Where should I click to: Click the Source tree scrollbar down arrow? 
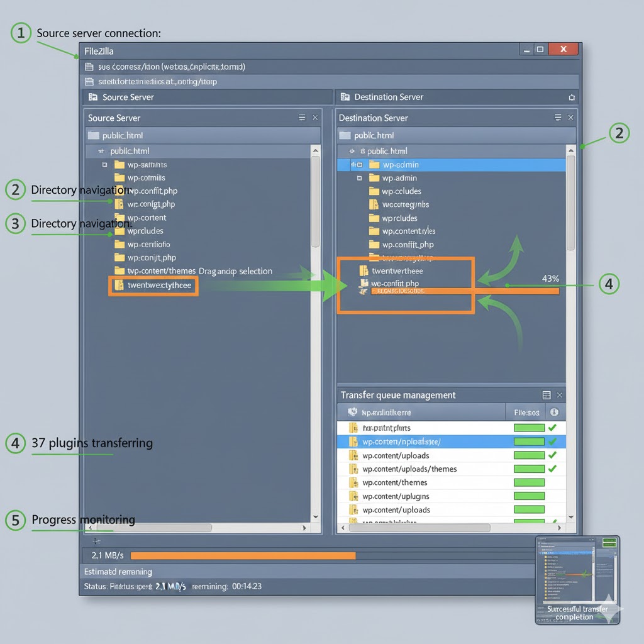(316, 517)
